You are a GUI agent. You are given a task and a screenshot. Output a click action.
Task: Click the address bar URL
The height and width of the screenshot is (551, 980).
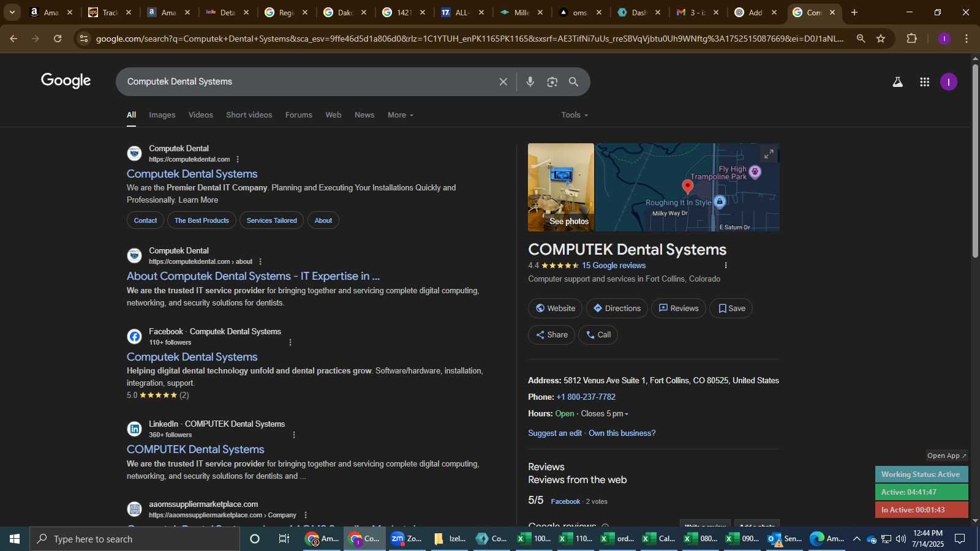470,39
